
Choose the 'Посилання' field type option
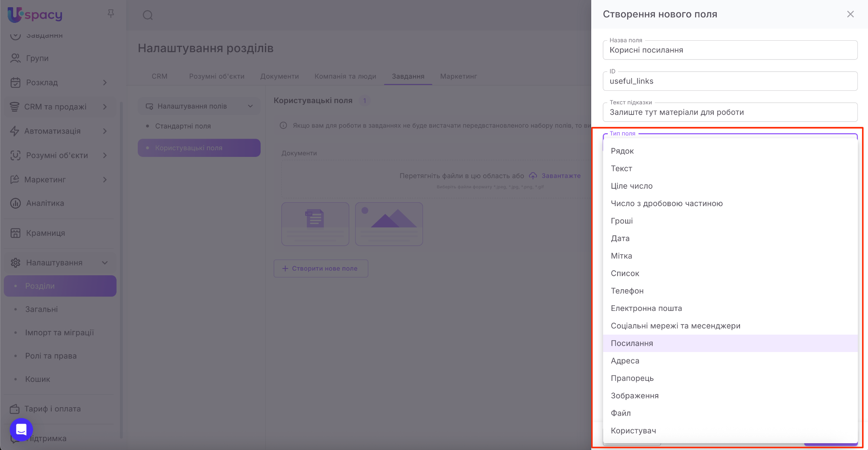pos(632,344)
